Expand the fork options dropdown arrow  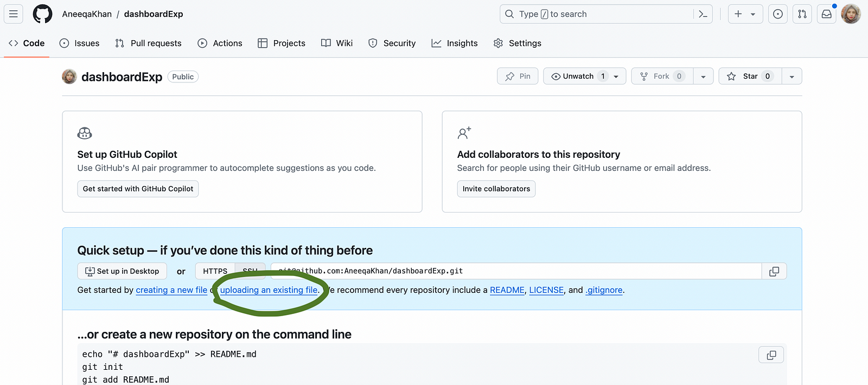tap(703, 76)
